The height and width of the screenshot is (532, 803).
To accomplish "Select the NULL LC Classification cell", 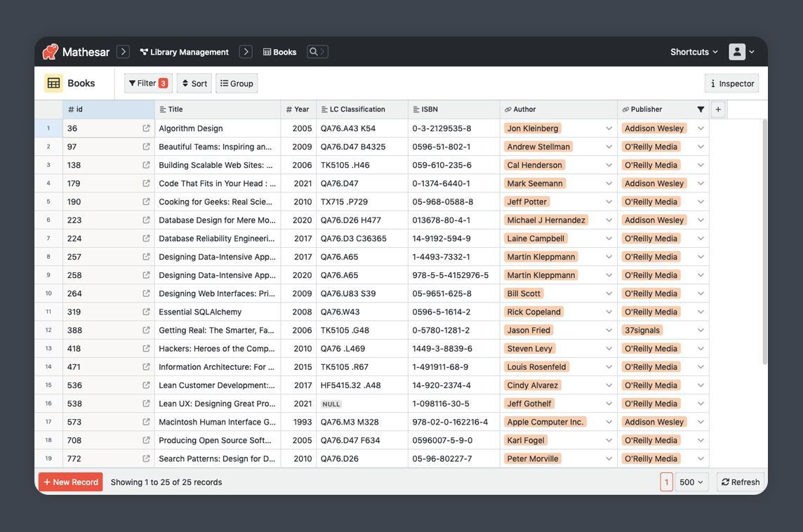I will [362, 404].
